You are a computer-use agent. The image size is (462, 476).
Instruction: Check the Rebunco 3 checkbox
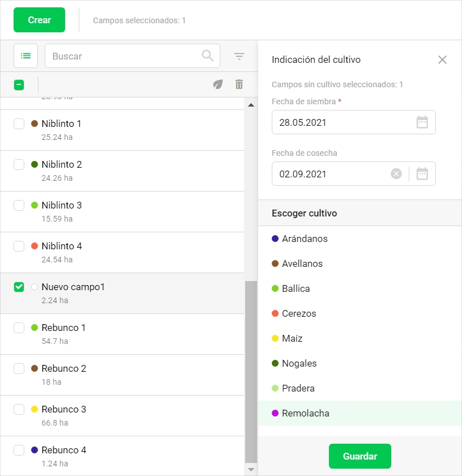pyautogui.click(x=19, y=409)
